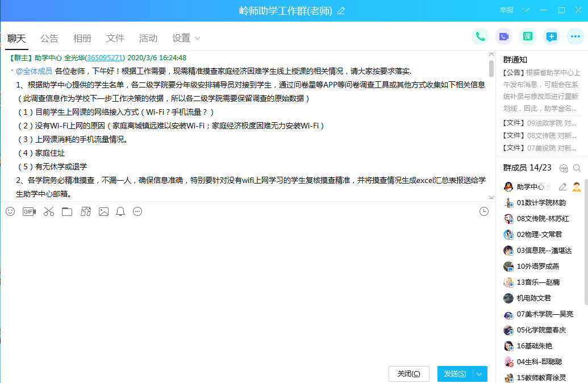
Task: Open the send options arrow beside 发送
Action: (x=479, y=374)
